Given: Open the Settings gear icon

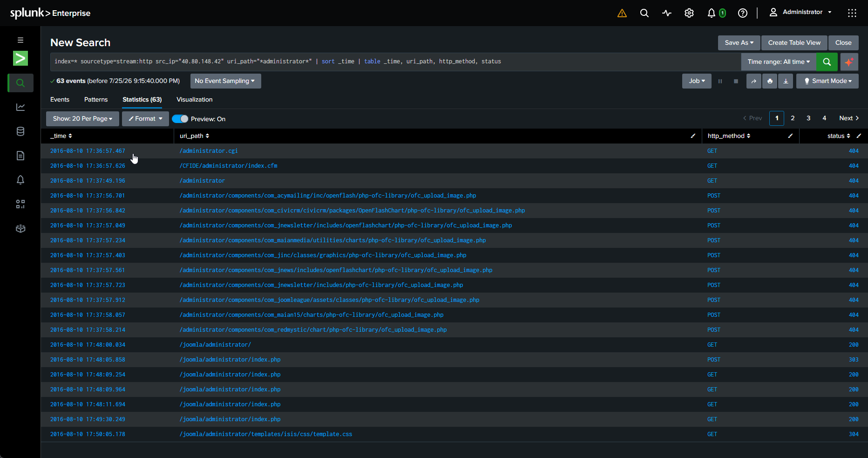Looking at the screenshot, I should pyautogui.click(x=689, y=13).
